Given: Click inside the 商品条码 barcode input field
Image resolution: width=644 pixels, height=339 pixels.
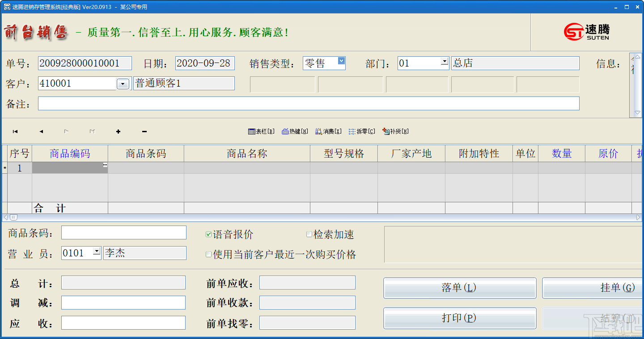Looking at the screenshot, I should click(x=123, y=232).
